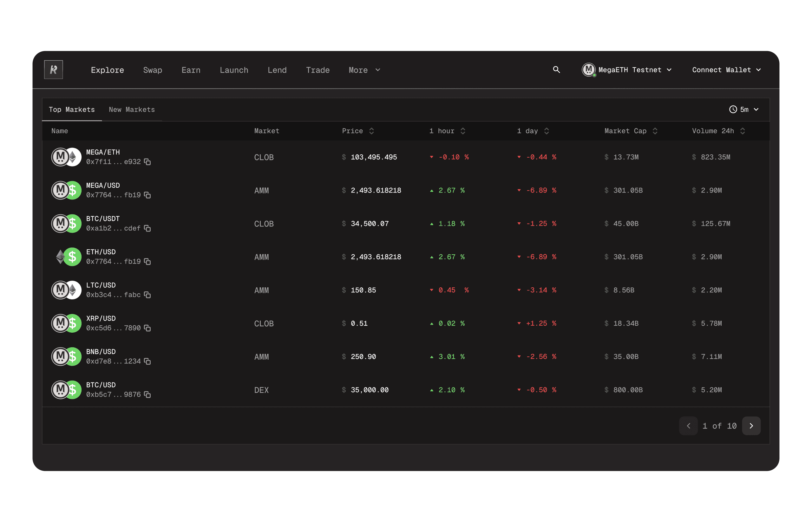Copy the BNB/USD address 0xd7e8...1234
The height and width of the screenshot is (522, 812).
click(147, 361)
